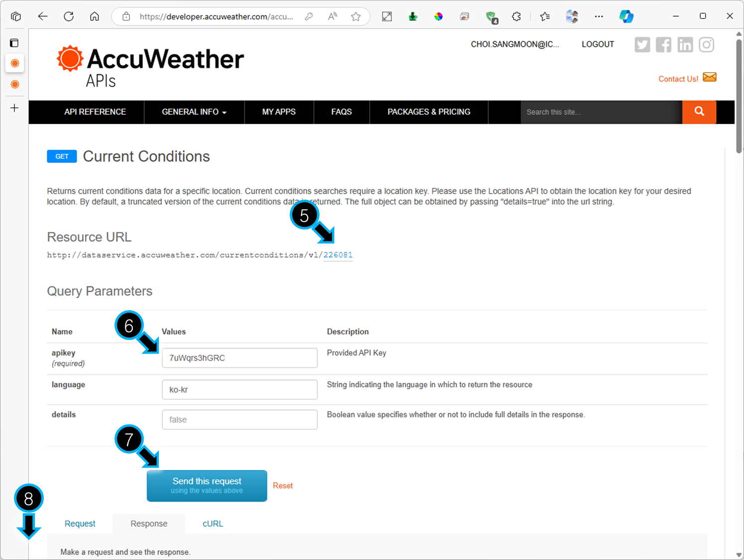Add page to favorites star icon
Screen dimensions: 744x560
(356, 16)
